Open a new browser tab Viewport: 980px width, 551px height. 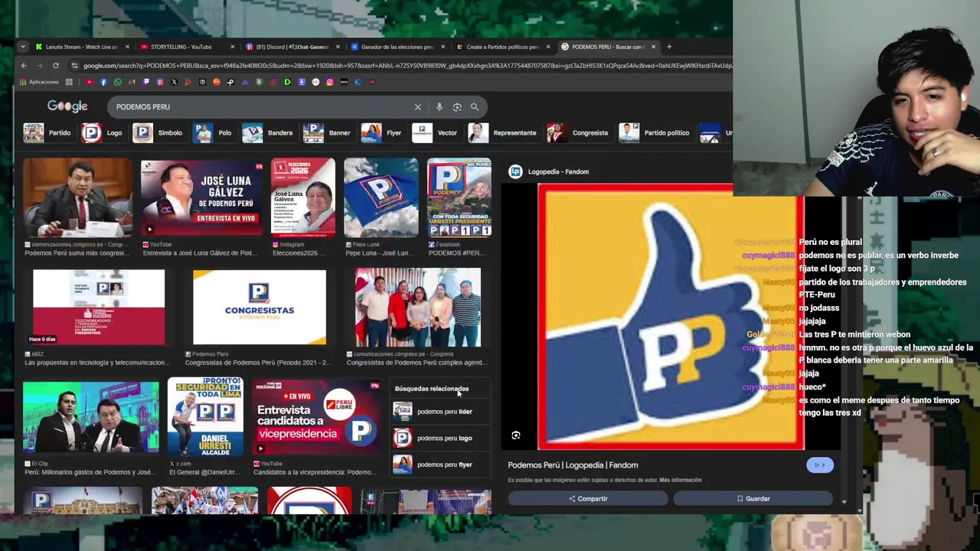pyautogui.click(x=669, y=47)
